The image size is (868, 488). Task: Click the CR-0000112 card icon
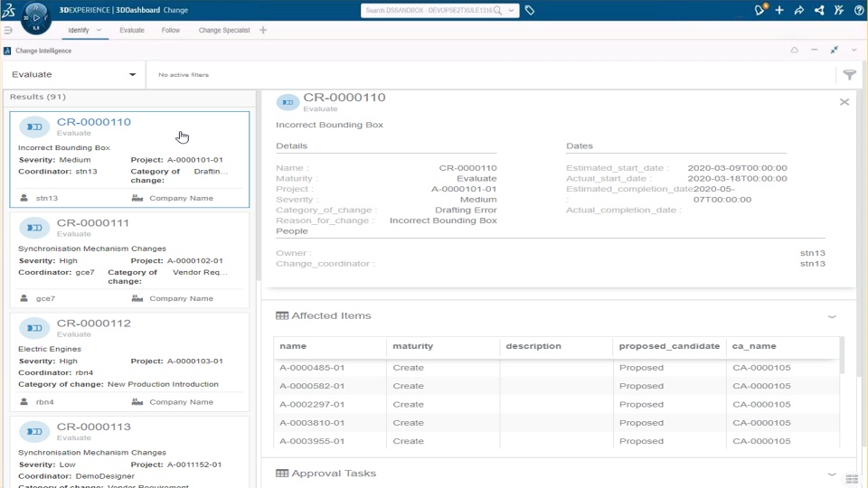[34, 328]
